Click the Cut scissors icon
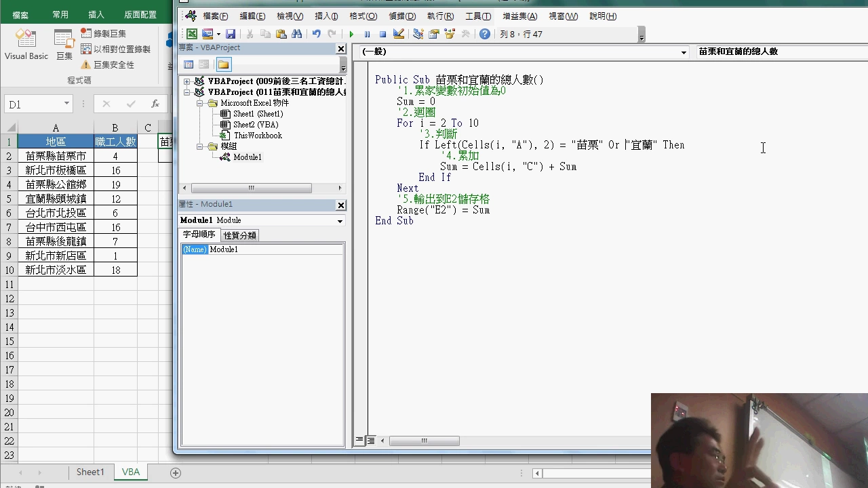The width and height of the screenshot is (868, 488). coord(250,34)
